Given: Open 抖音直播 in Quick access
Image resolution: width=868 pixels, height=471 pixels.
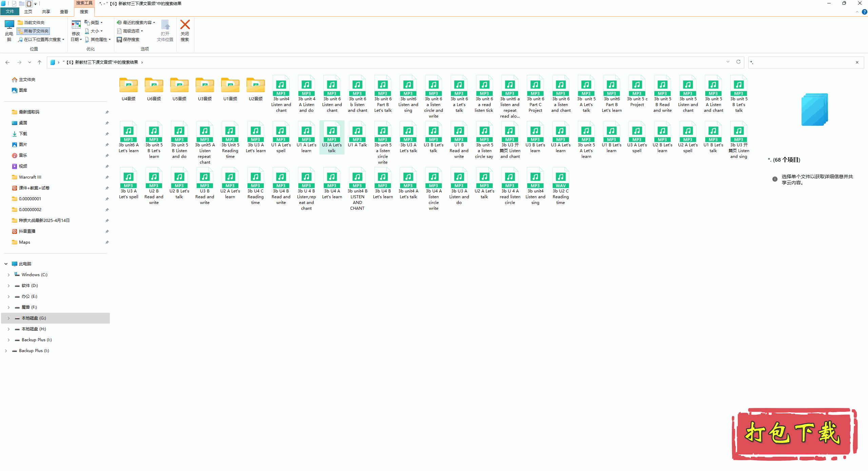Looking at the screenshot, I should pyautogui.click(x=24, y=231).
